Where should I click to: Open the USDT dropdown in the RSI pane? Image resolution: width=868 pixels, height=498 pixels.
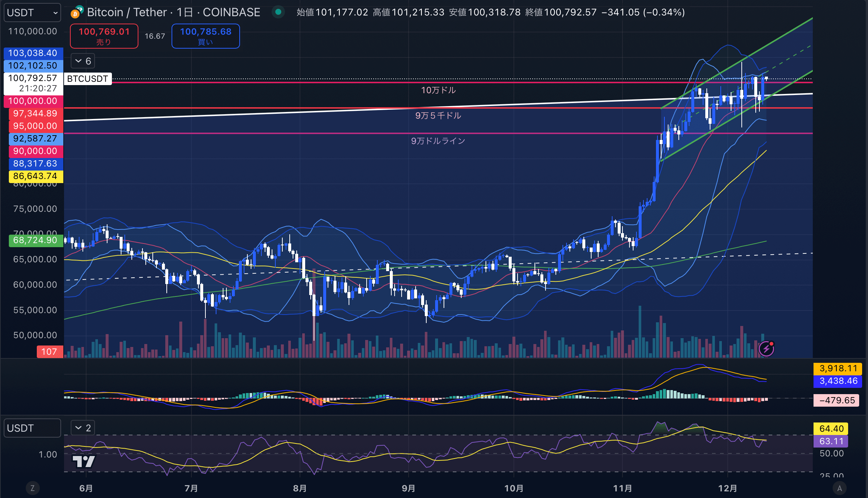coord(32,428)
